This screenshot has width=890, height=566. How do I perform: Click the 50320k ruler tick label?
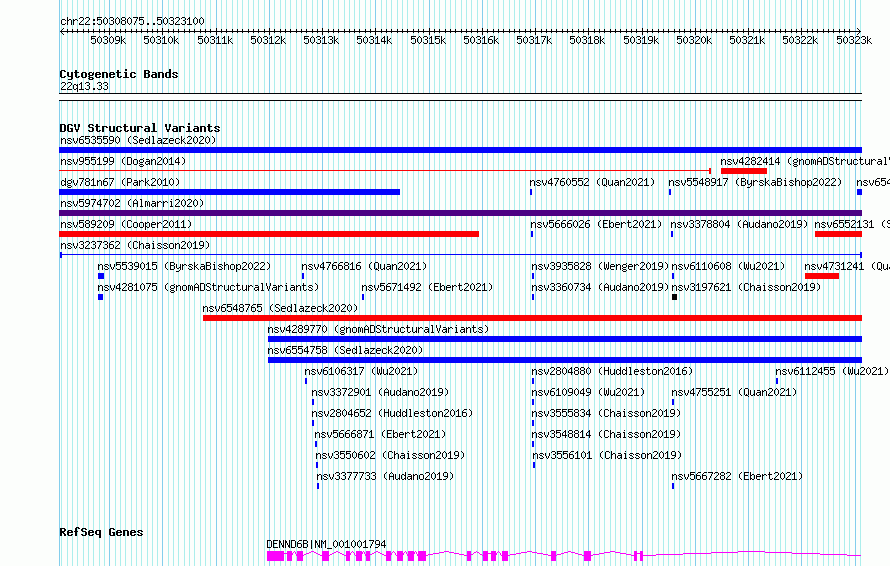coord(694,40)
